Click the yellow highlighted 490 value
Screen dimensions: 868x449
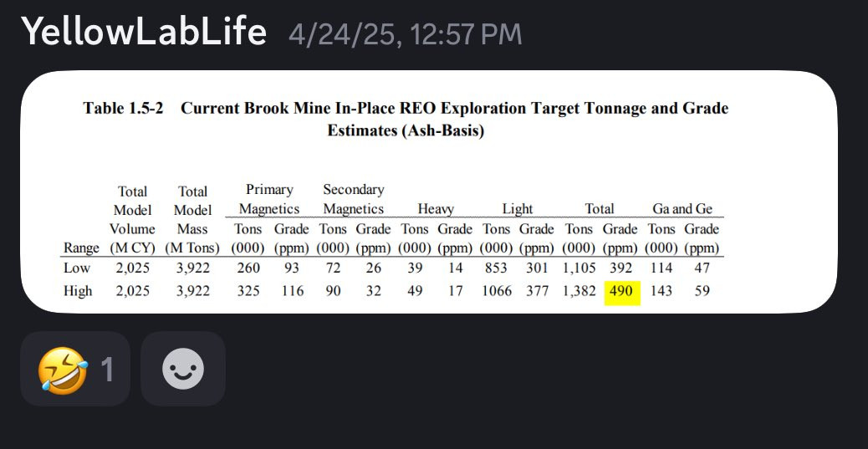click(x=622, y=292)
